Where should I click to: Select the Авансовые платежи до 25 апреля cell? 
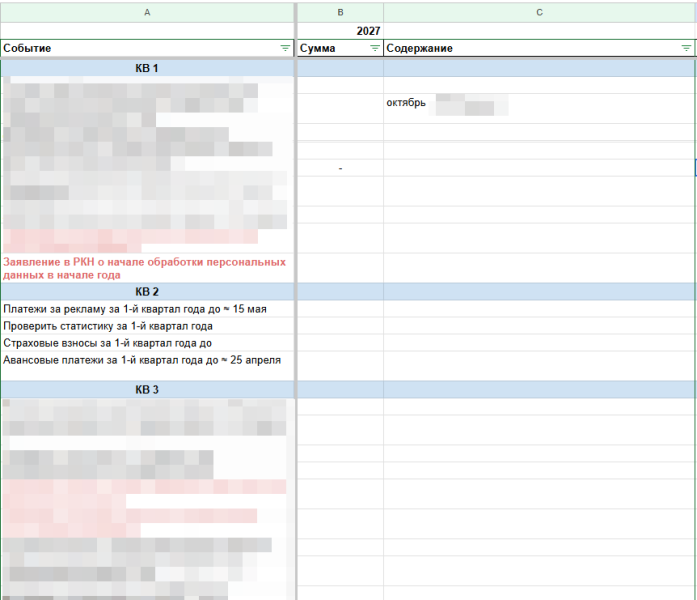147,366
